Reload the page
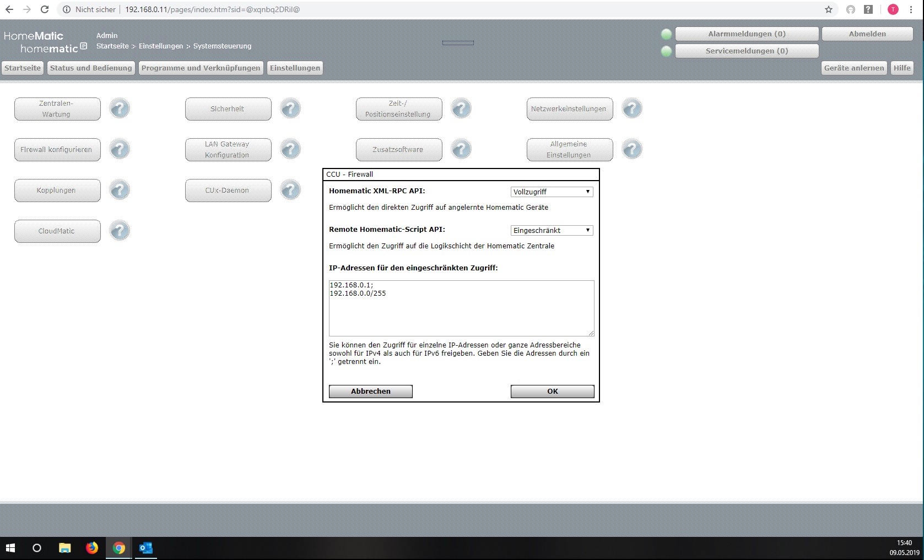 pyautogui.click(x=45, y=9)
